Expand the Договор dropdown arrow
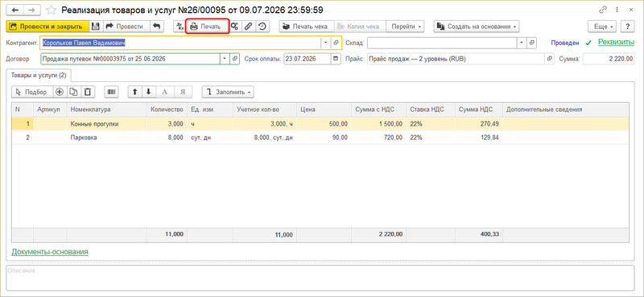This screenshot has height=297, width=644. [x=225, y=59]
